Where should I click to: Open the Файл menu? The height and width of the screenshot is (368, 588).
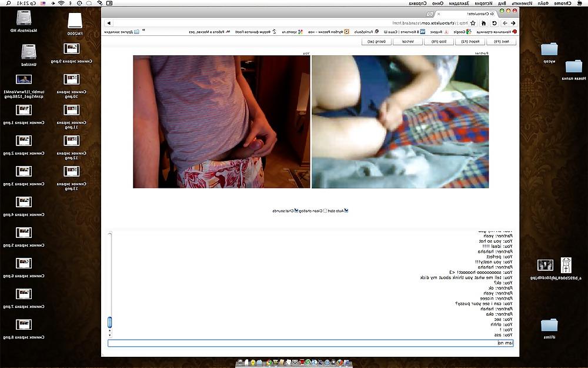coord(543,4)
